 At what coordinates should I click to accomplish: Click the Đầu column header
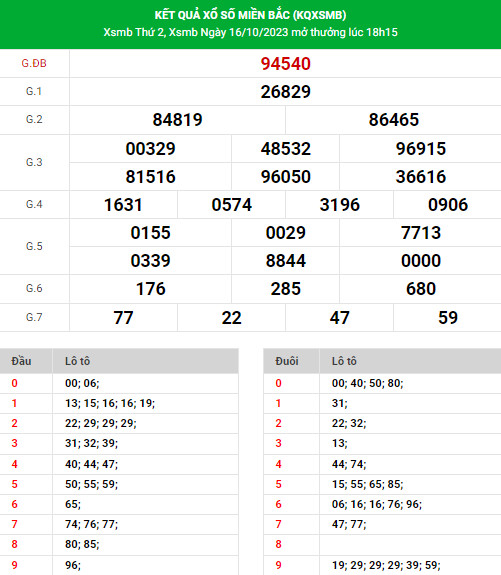pyautogui.click(x=21, y=361)
